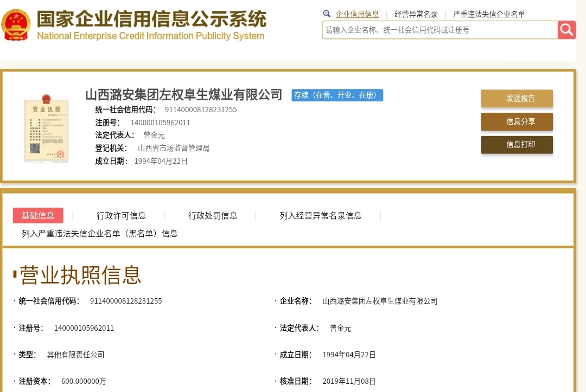Viewport: 586px width, 392px height.
Task: Click the header registration number 140000105962011
Action: (160, 123)
